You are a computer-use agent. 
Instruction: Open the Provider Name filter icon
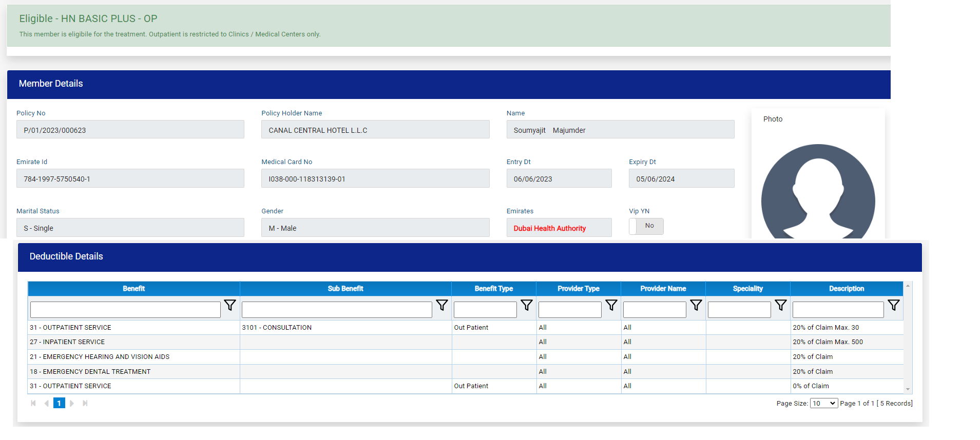[696, 305]
